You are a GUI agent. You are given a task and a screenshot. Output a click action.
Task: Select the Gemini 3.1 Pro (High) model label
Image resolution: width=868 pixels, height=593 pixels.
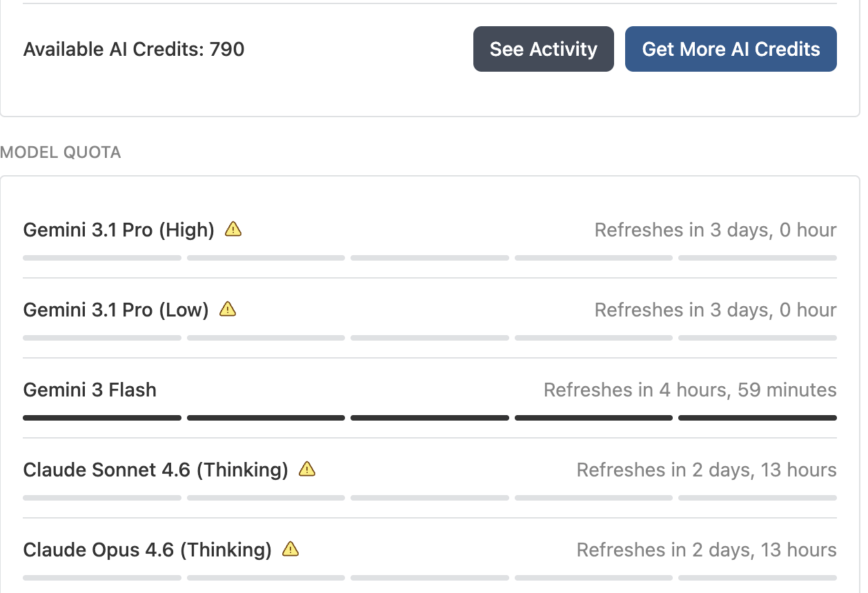point(119,230)
